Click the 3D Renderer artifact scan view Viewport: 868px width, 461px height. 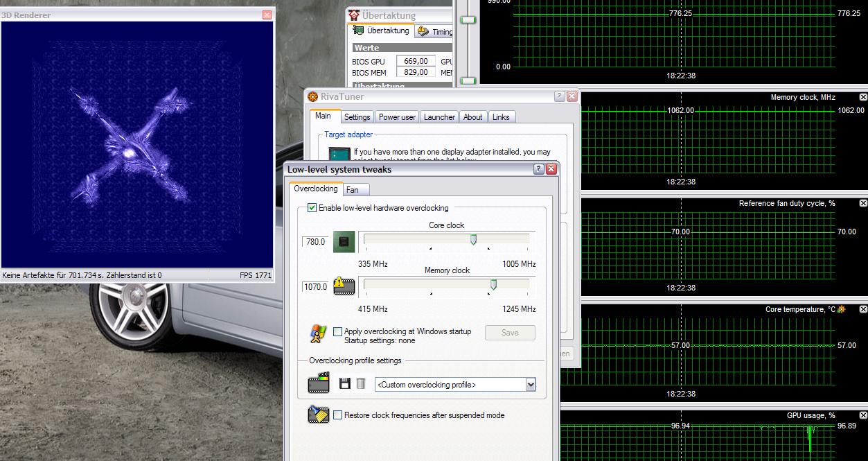point(138,145)
